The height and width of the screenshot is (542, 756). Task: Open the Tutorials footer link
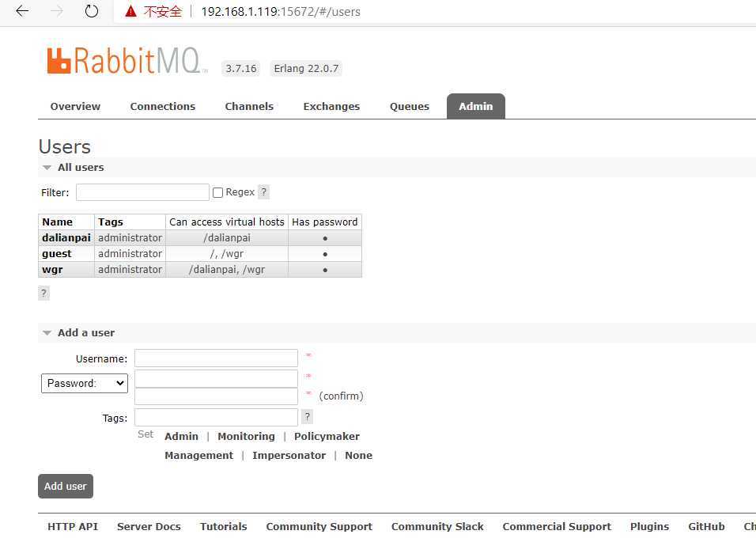click(x=224, y=526)
